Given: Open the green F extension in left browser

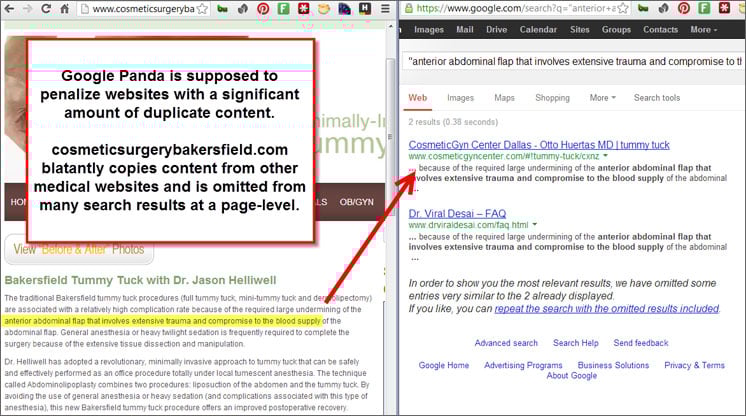Looking at the screenshot, I should click(x=284, y=9).
